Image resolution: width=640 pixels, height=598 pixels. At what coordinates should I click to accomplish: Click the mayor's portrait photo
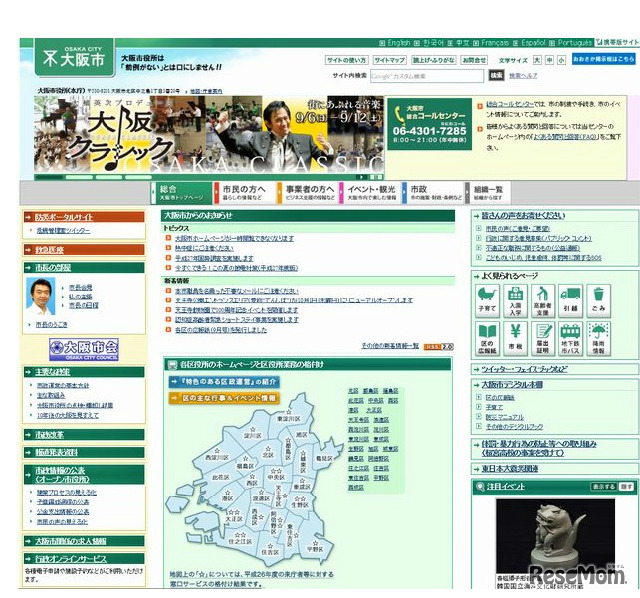(x=40, y=296)
